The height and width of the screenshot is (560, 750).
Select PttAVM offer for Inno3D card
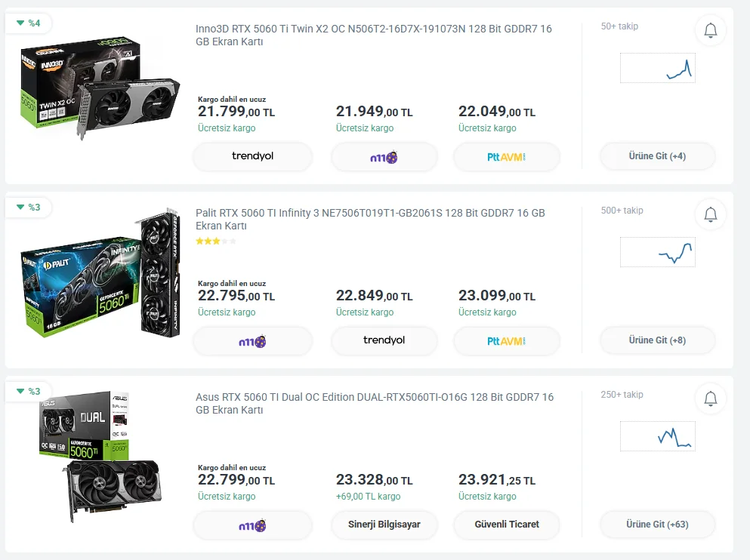(x=506, y=157)
